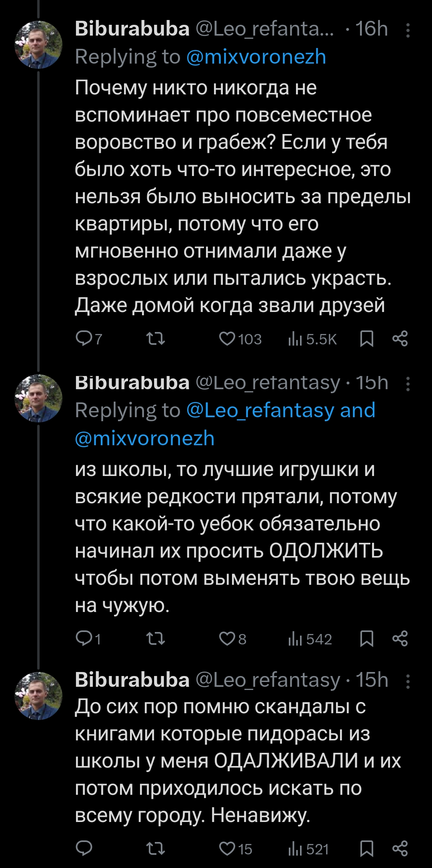Retweet the first tweet about воровство
The image size is (432, 868).
(156, 339)
